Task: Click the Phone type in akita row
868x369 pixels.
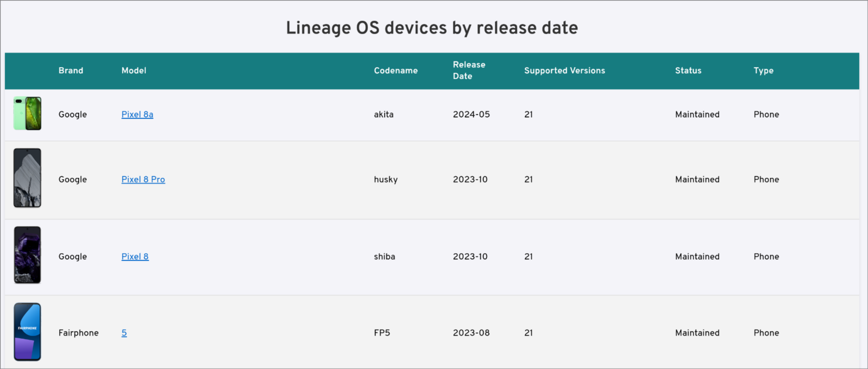Action: click(x=766, y=114)
